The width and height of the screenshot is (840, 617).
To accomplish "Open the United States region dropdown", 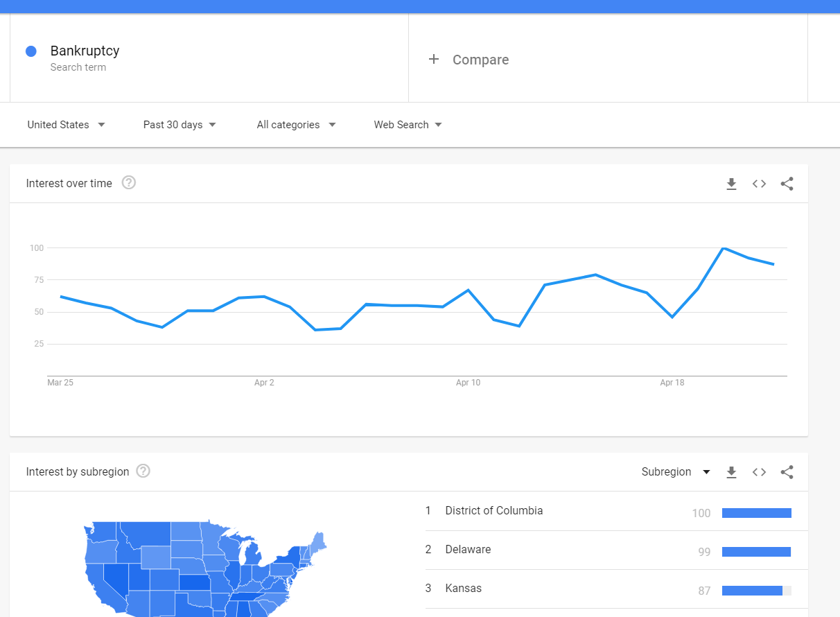I will click(x=67, y=125).
